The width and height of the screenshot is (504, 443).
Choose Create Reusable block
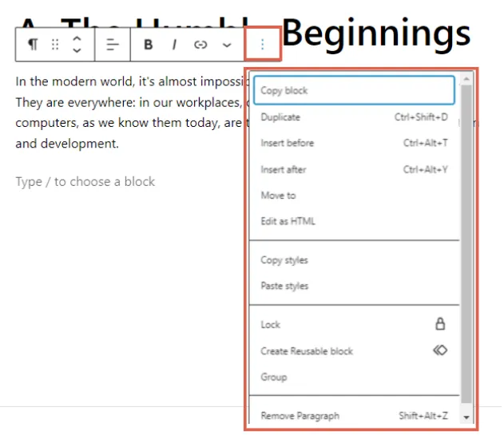coord(354,350)
